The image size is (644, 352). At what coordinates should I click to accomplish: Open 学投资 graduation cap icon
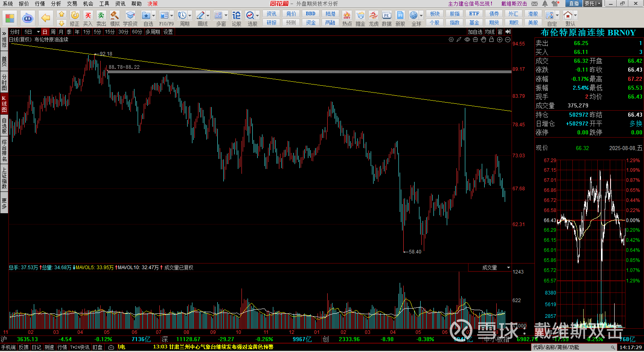(130, 15)
